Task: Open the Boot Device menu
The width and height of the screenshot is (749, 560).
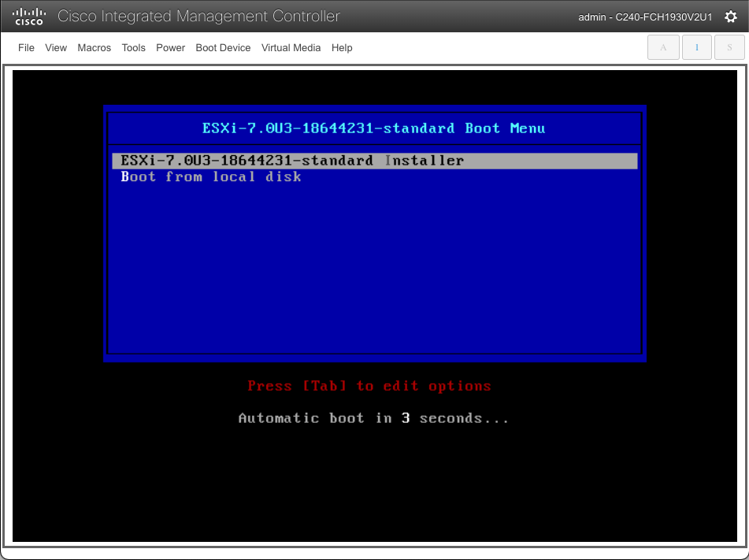Action: [223, 48]
